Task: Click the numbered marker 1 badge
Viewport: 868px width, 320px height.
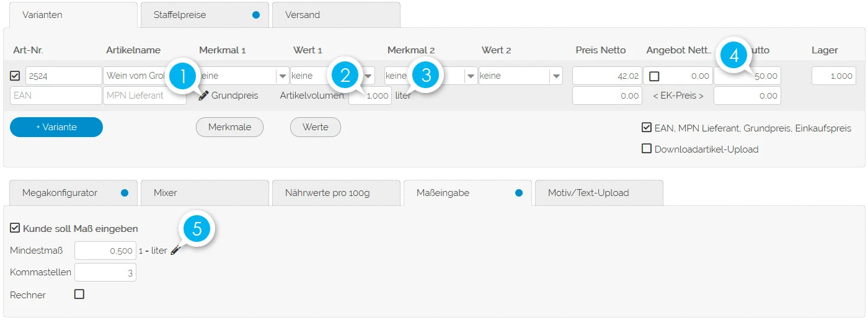Action: point(182,77)
